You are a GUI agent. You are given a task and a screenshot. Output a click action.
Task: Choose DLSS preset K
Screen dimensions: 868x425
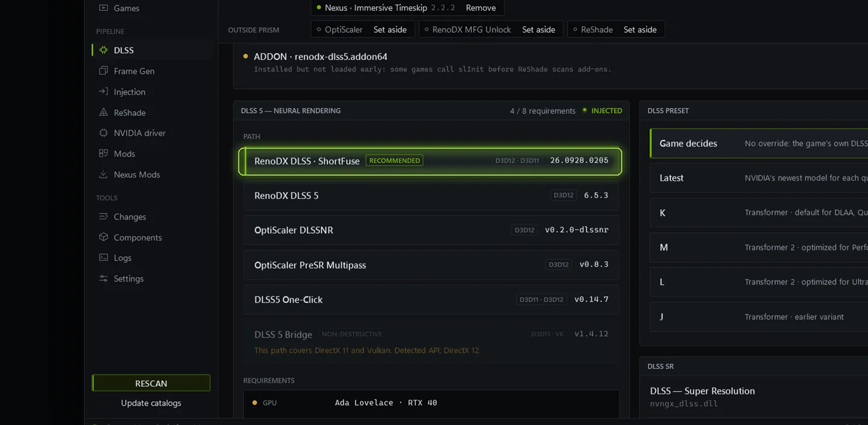[x=759, y=213]
